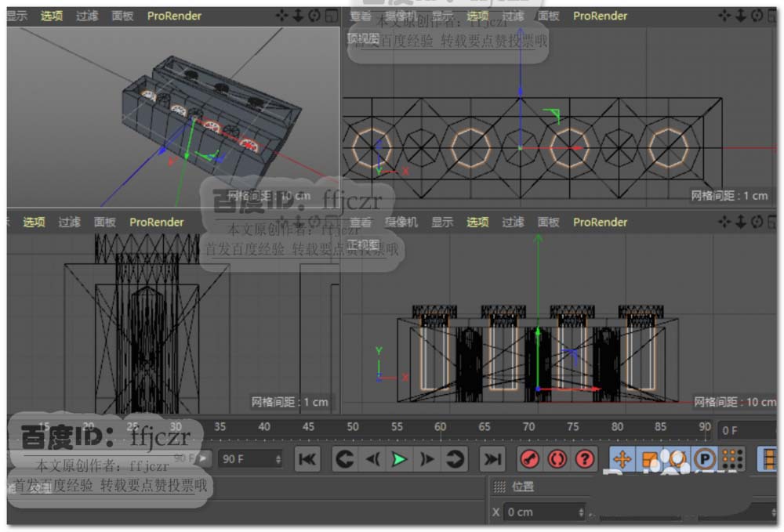Viewport: 784px width, 532px height.
Task: Adjust the 90 F end frame stepper
Action: [x=278, y=459]
